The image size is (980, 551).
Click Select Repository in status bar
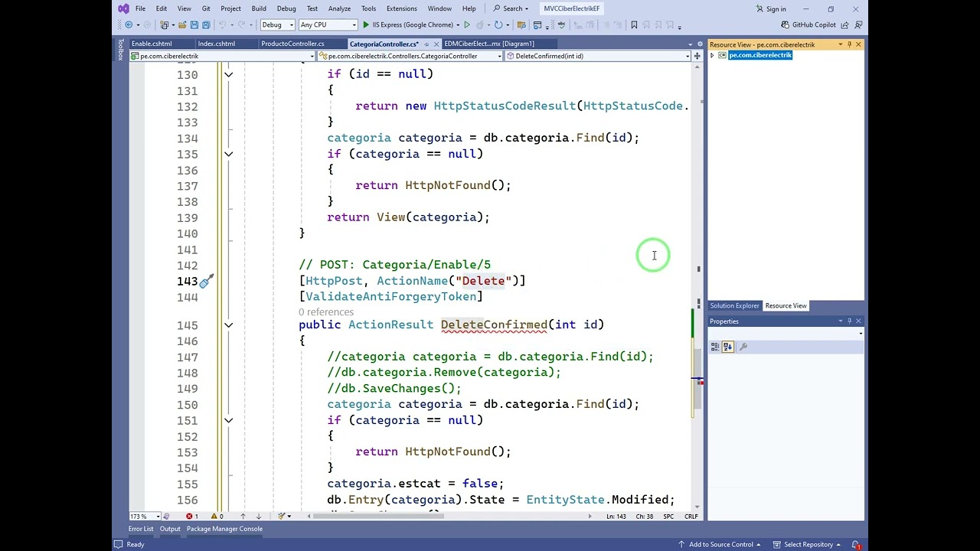(807, 544)
